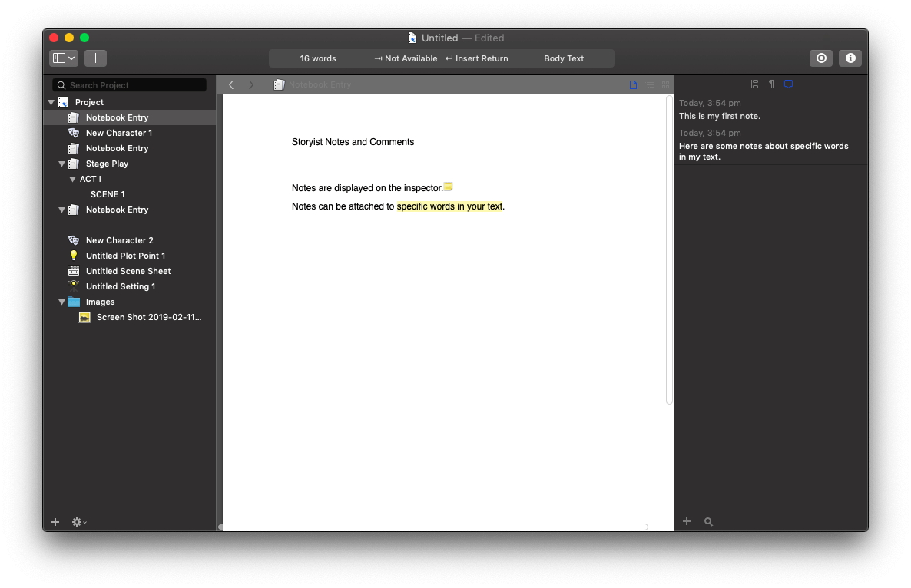Image resolution: width=911 pixels, height=588 pixels.
Task: Collapse the ACT I disclosure triangle
Action: 73,180
